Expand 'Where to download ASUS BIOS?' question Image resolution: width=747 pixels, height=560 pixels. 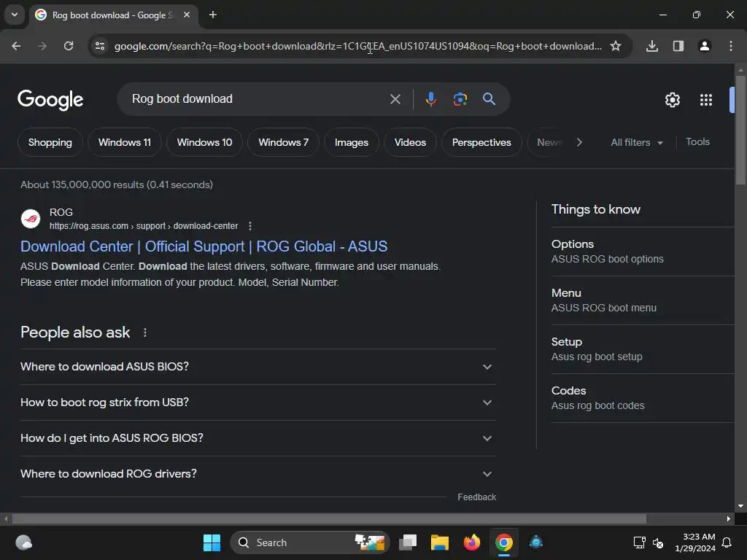click(x=258, y=367)
